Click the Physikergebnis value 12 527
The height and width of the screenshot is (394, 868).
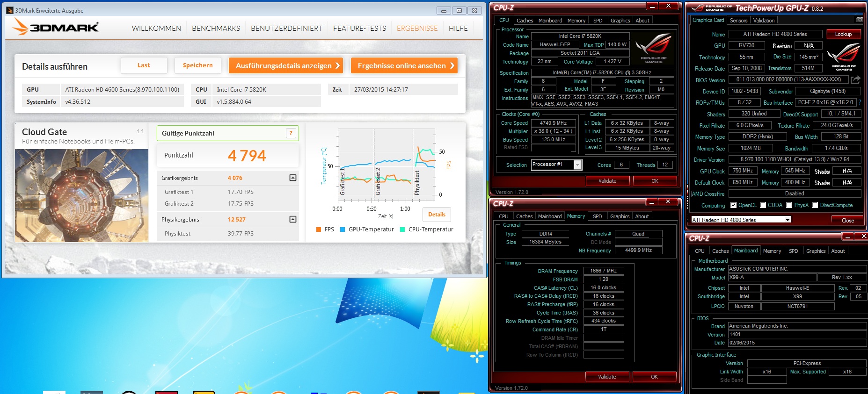(236, 220)
